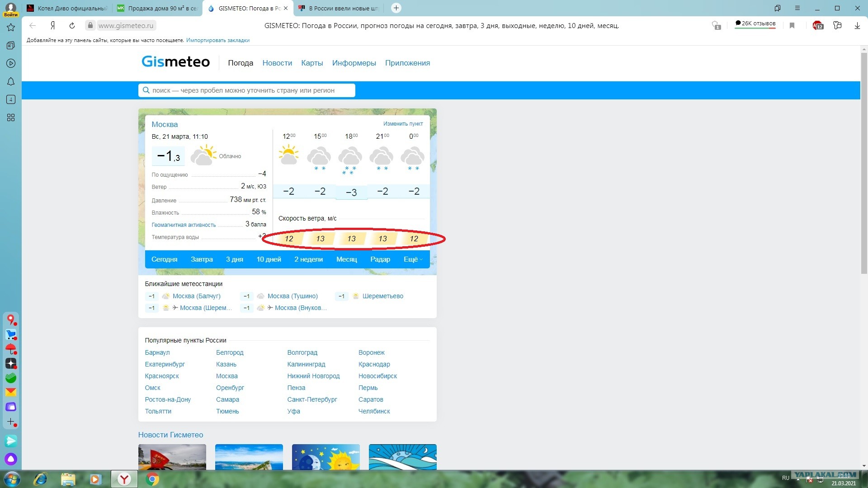The width and height of the screenshot is (868, 488).
Task: Open the Yandex profile login avatar
Action: [11, 9]
